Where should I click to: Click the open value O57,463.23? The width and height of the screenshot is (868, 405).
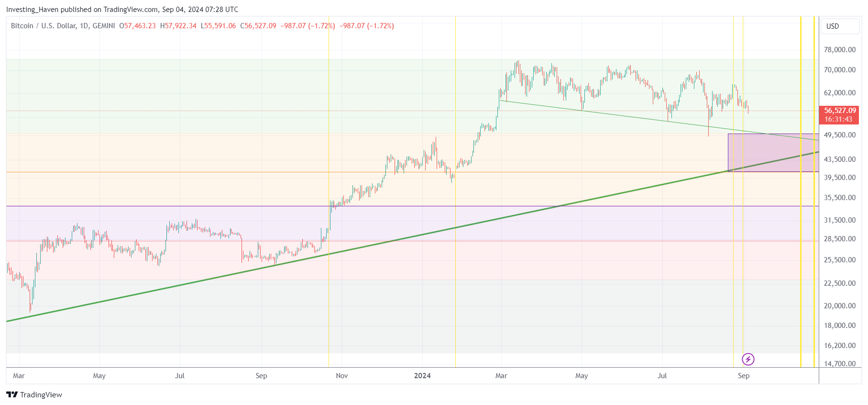click(137, 26)
